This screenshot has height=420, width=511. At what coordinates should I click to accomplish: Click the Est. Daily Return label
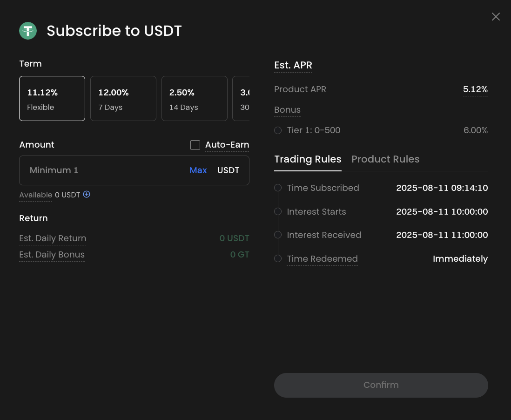(53, 238)
